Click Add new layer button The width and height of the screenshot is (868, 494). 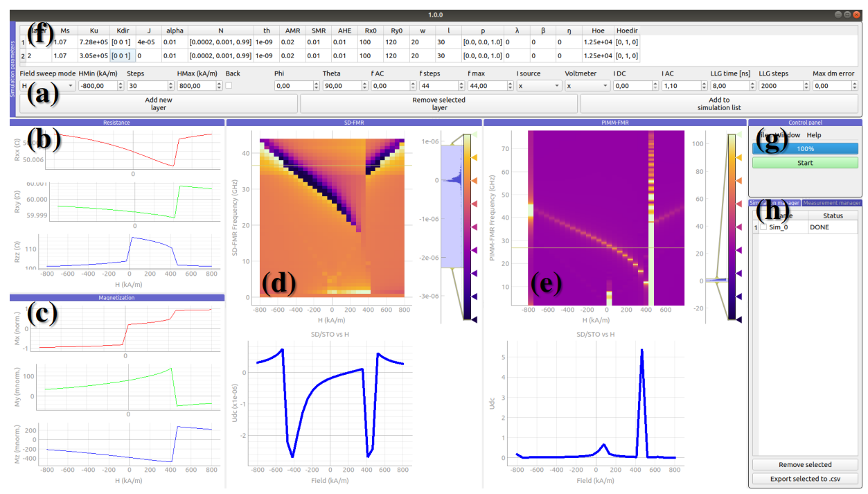click(159, 104)
